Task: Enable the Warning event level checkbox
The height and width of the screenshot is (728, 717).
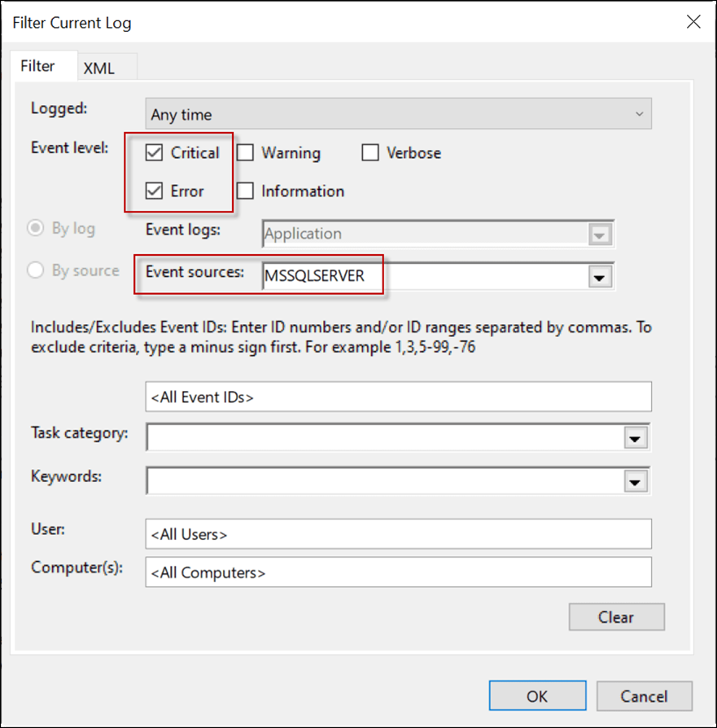Action: click(x=245, y=153)
